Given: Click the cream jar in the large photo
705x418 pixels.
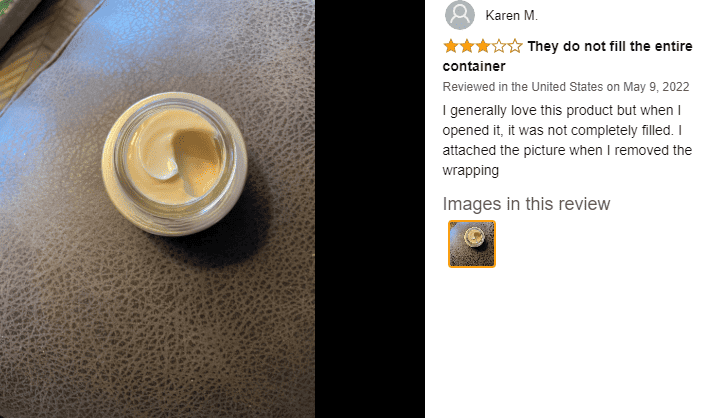Looking at the screenshot, I should [x=174, y=164].
